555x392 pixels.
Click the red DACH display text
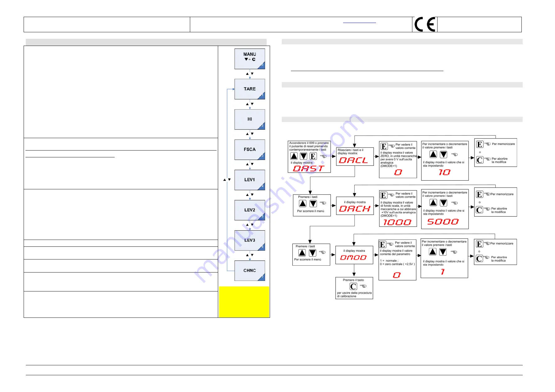355,209
